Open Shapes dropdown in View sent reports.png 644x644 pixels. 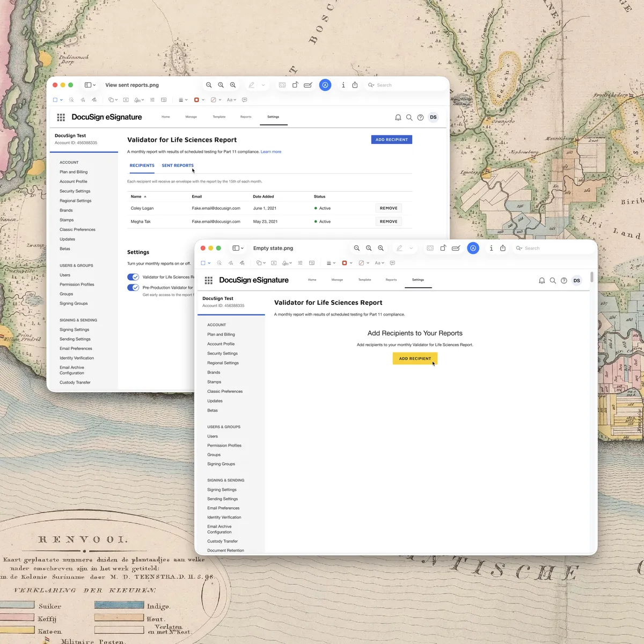tap(113, 100)
